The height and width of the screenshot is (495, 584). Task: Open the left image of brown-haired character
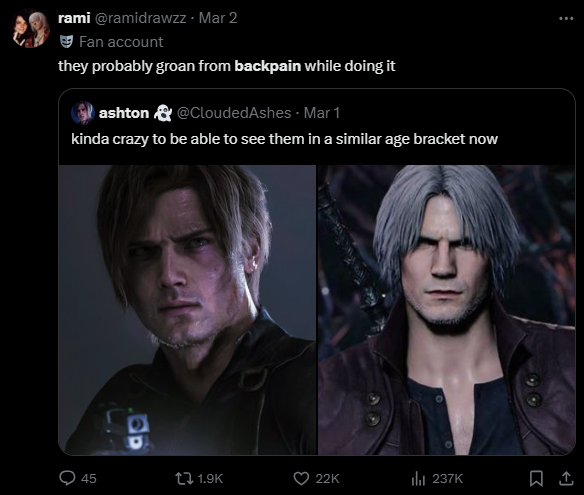187,310
